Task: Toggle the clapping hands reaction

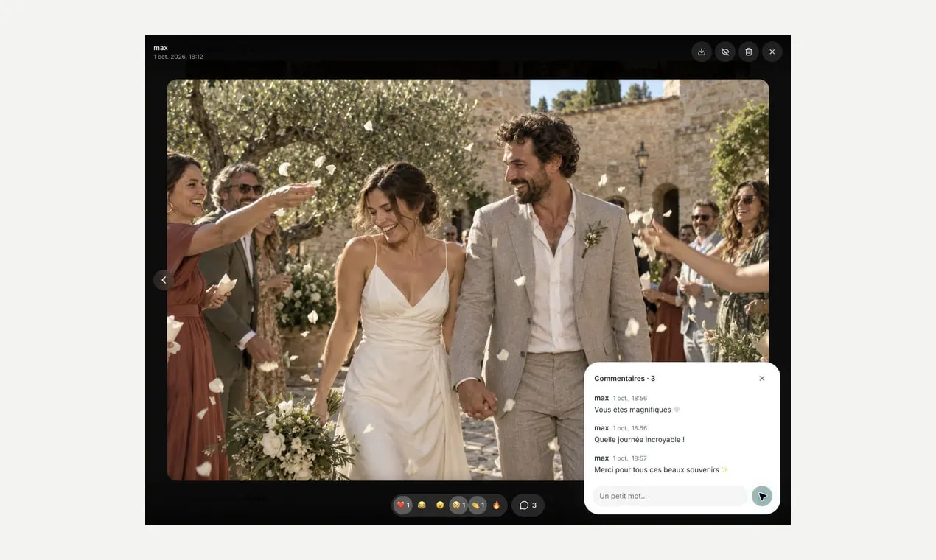Action: point(478,505)
